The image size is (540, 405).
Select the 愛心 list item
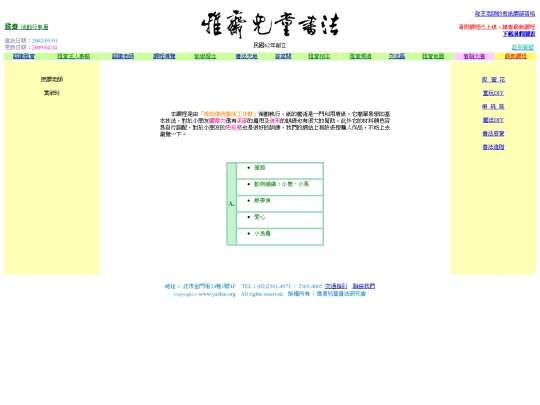click(260, 217)
